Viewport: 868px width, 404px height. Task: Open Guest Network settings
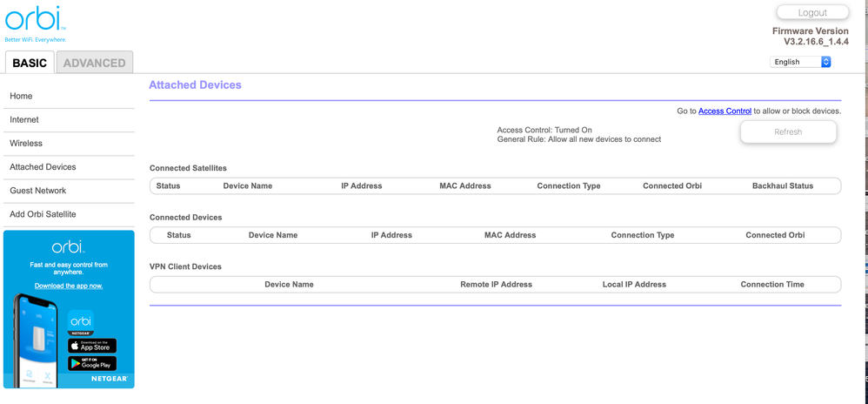38,190
